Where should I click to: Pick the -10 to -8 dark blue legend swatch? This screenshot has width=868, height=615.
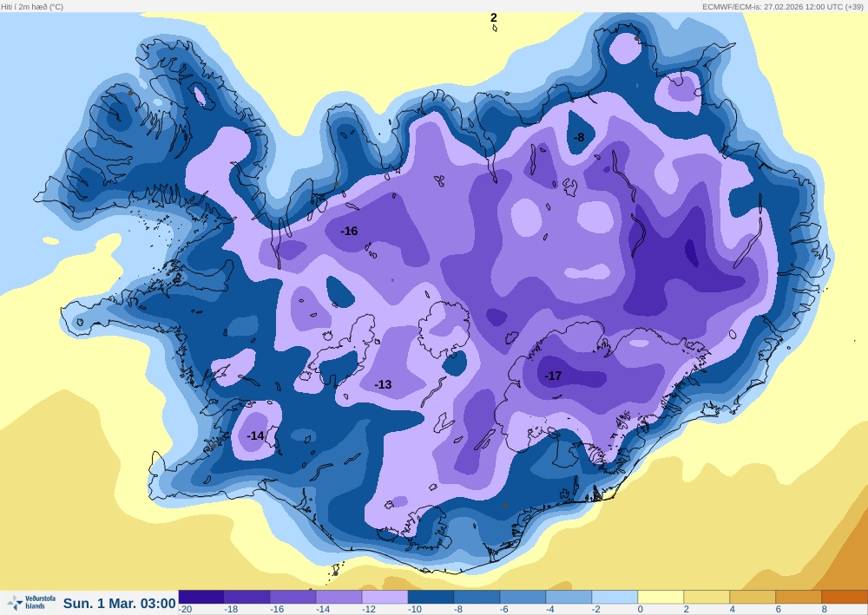point(431,597)
